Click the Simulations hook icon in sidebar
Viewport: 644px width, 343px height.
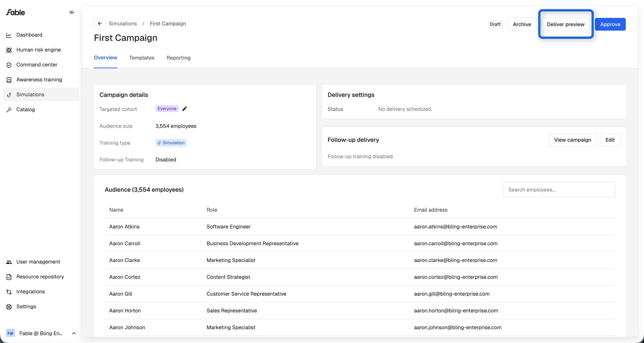click(9, 95)
